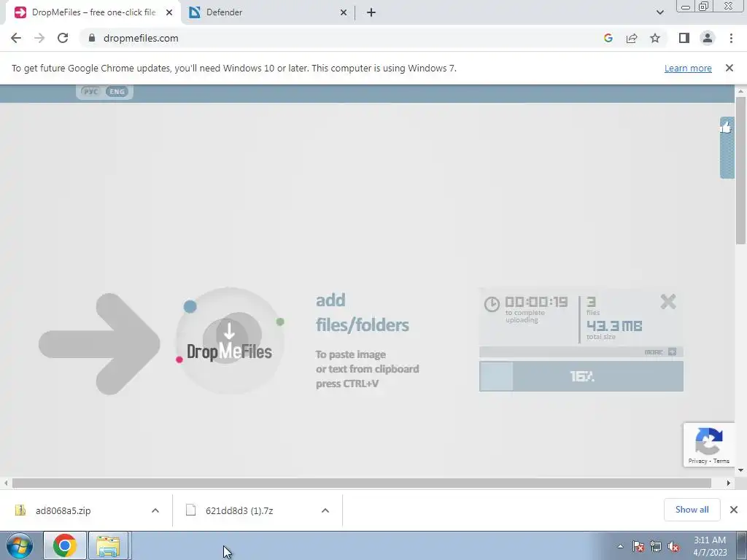Switch to the Defender tab
Image resolution: width=747 pixels, height=560 pixels.
[x=268, y=12]
